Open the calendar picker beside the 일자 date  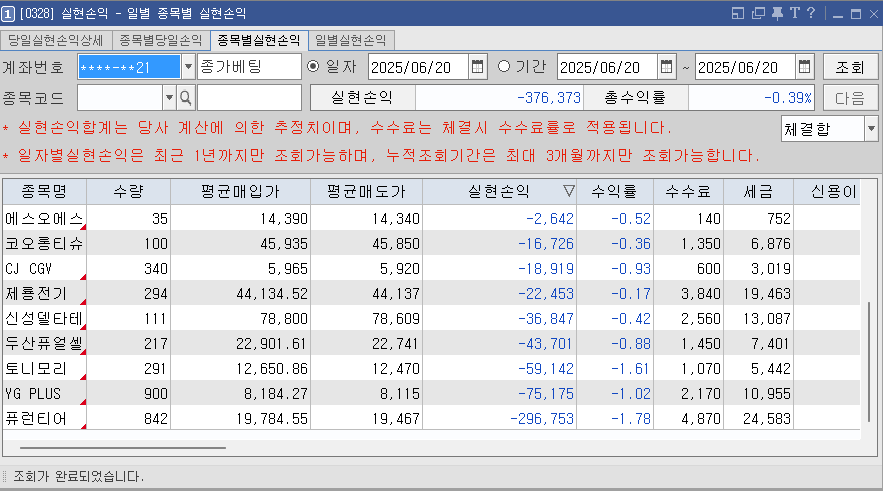tap(477, 67)
